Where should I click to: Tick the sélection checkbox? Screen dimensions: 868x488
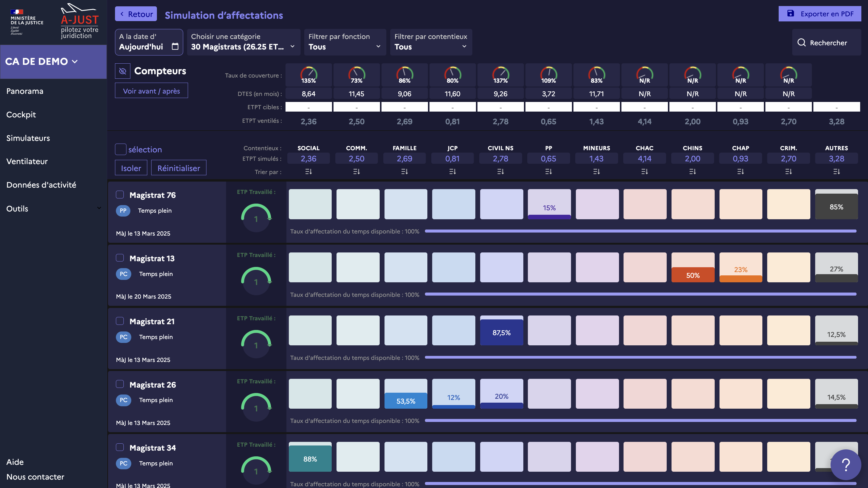click(x=121, y=149)
